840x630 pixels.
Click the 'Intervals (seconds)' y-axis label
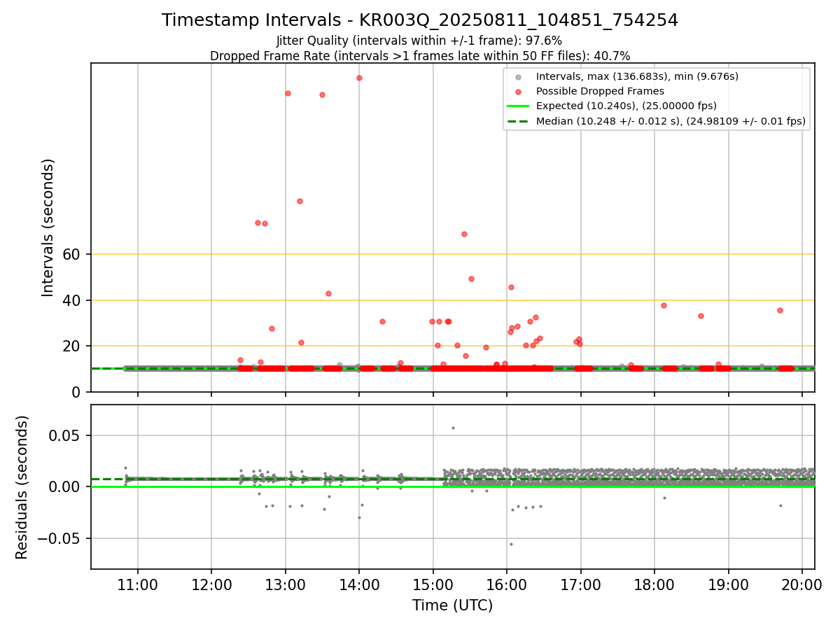point(48,227)
